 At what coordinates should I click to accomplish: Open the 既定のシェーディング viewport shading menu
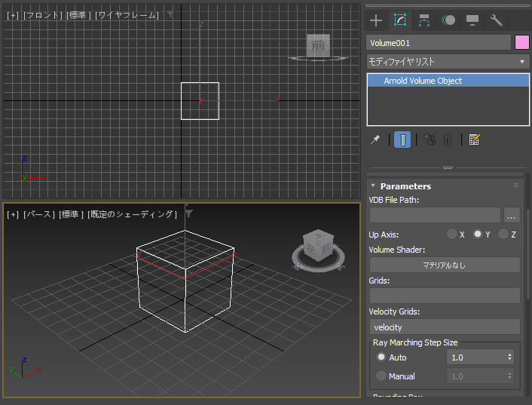[x=133, y=214]
